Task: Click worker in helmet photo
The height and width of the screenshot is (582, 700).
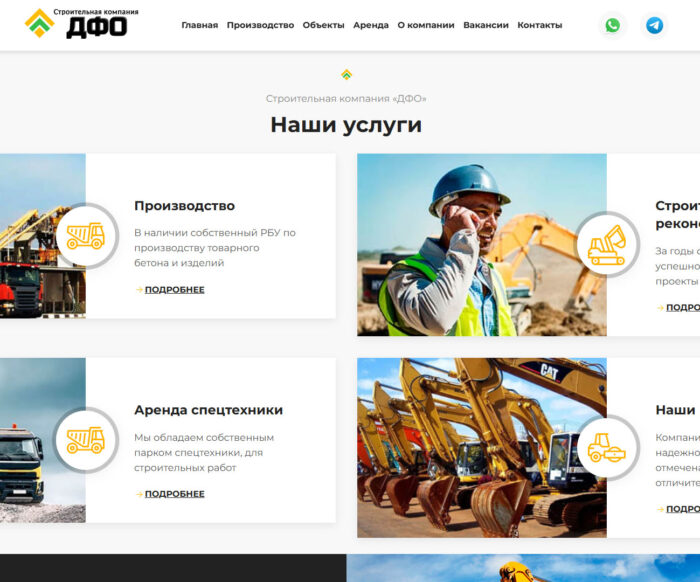Action: [x=470, y=245]
